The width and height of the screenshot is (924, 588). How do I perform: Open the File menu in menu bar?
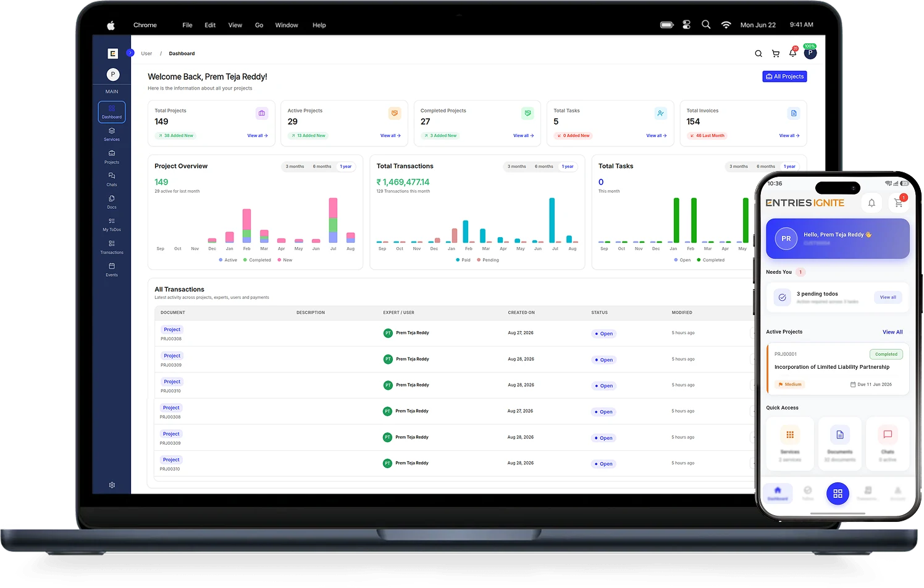187,25
